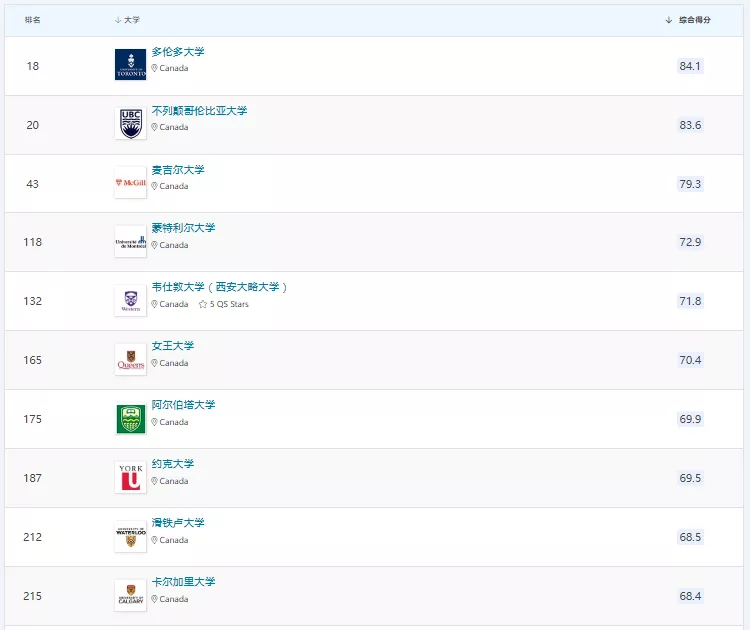Click location pin under 麦吉尔大学

[154, 186]
